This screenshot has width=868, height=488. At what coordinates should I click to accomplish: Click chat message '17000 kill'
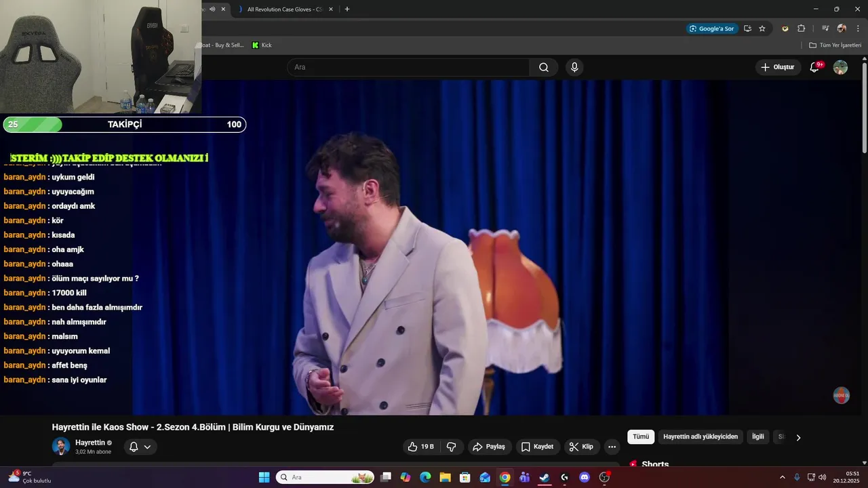[x=69, y=293]
